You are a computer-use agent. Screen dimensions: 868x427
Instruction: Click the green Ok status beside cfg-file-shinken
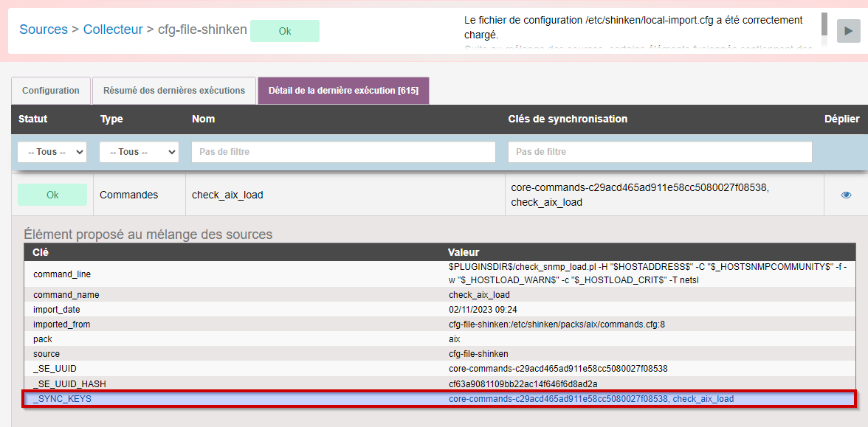point(284,31)
